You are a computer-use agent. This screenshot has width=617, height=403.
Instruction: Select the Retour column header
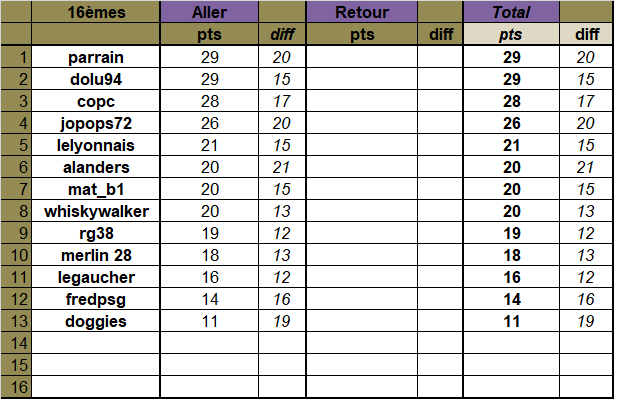click(361, 13)
